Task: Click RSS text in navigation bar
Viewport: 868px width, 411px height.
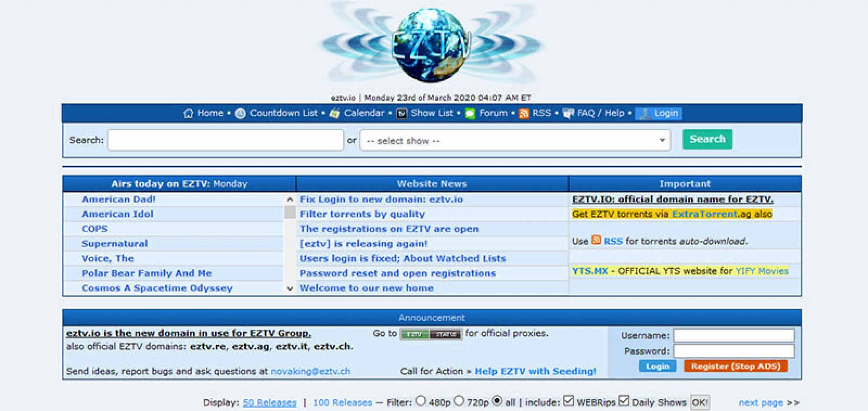Action: click(542, 113)
